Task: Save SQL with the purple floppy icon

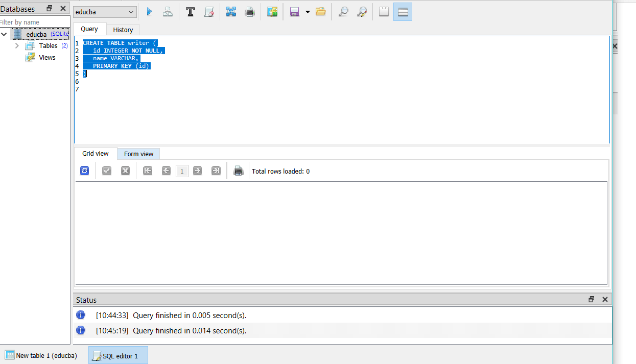Action: (294, 12)
